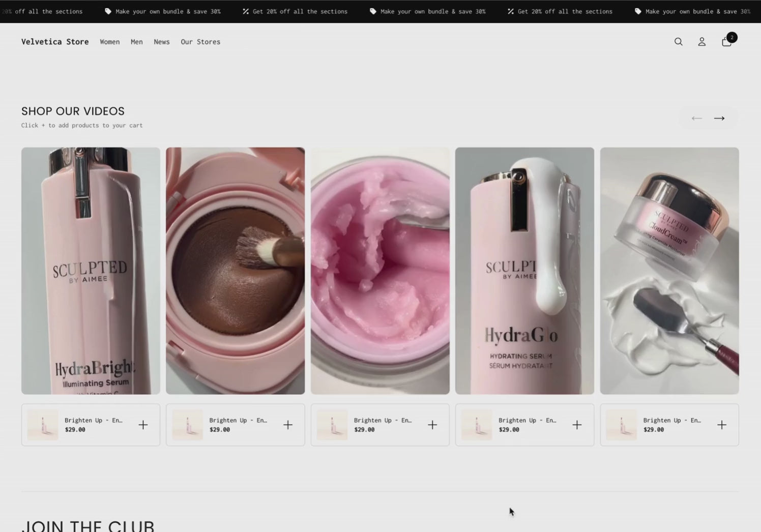Viewport: 761px width, 532px height.
Task: Click the plus on the brush compact video card
Action: (288, 424)
